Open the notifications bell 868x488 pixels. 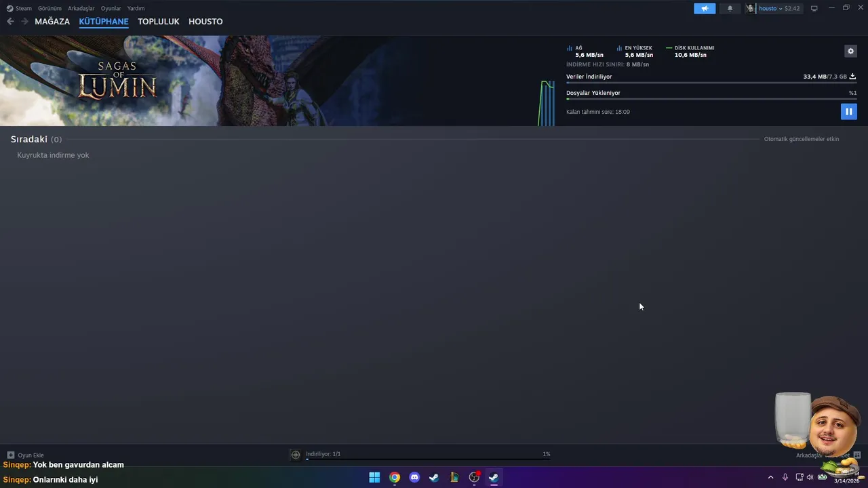click(730, 8)
